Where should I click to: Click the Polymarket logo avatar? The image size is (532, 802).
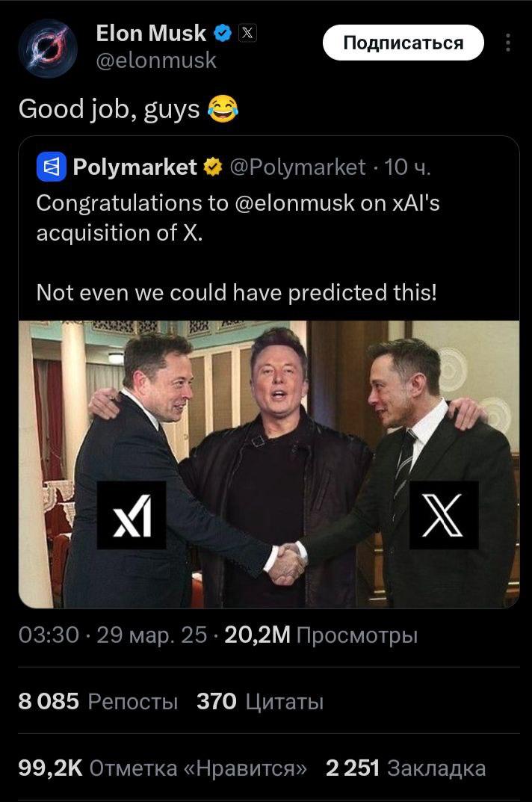point(51,167)
